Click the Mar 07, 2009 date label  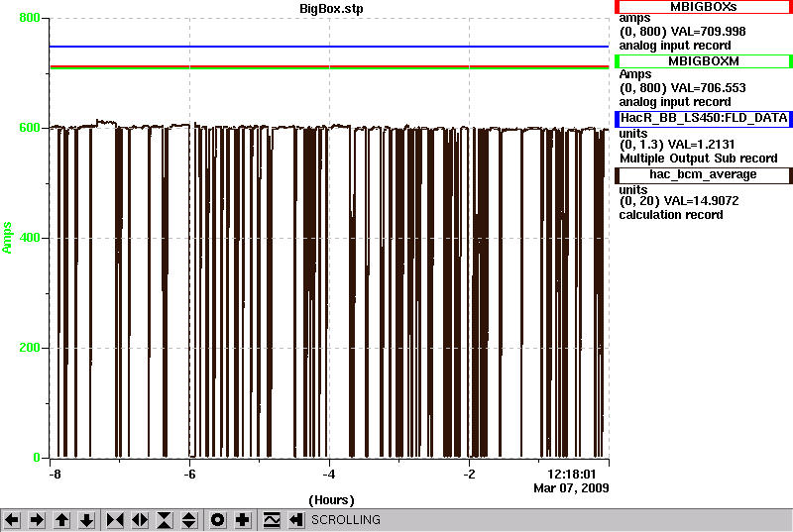571,488
